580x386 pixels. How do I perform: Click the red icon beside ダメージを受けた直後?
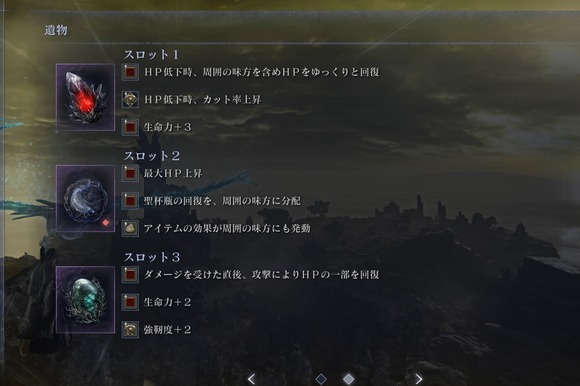(130, 275)
